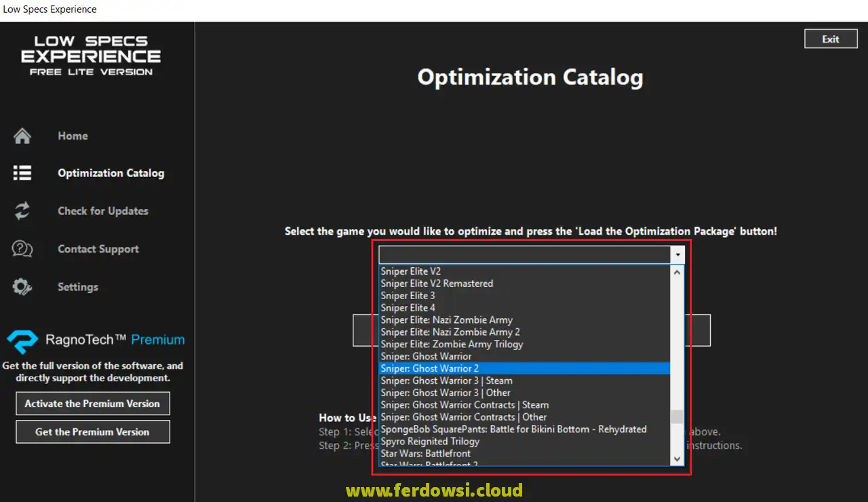Pick SpongeBob SquarePants: Battle for Bikini Bottom
868x502 pixels.
coord(524,429)
